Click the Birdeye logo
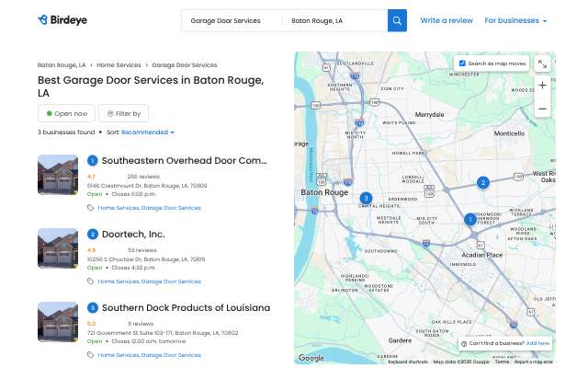This screenshot has height=368, width=588. [x=62, y=20]
